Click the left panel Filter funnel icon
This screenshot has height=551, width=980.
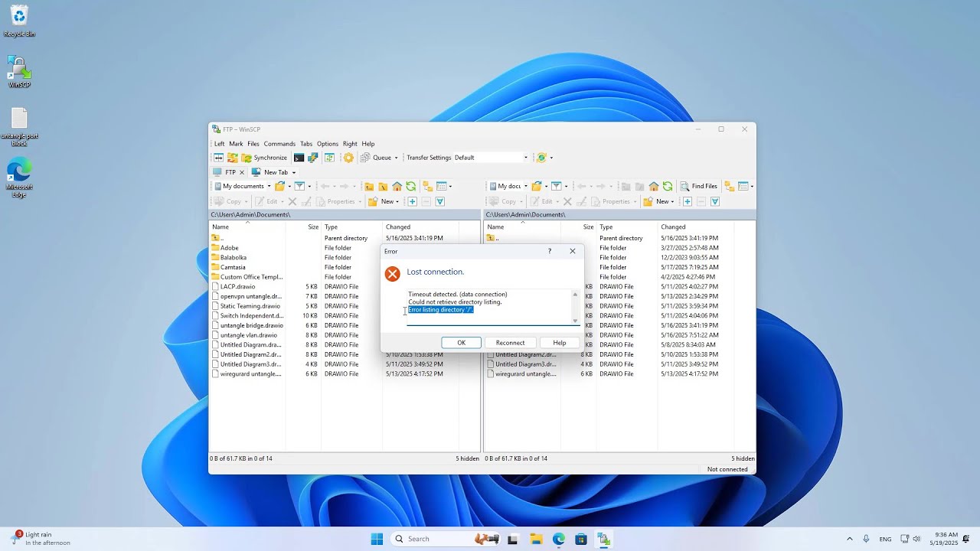tap(299, 186)
